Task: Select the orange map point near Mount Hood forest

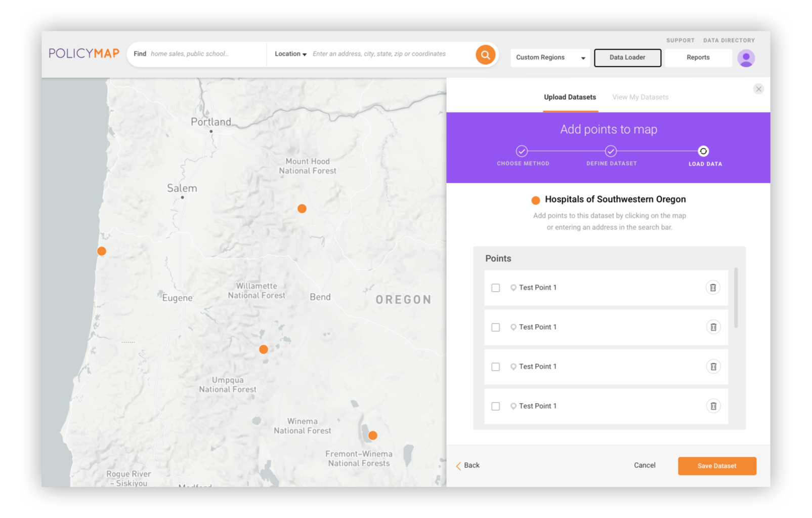Action: (x=302, y=209)
